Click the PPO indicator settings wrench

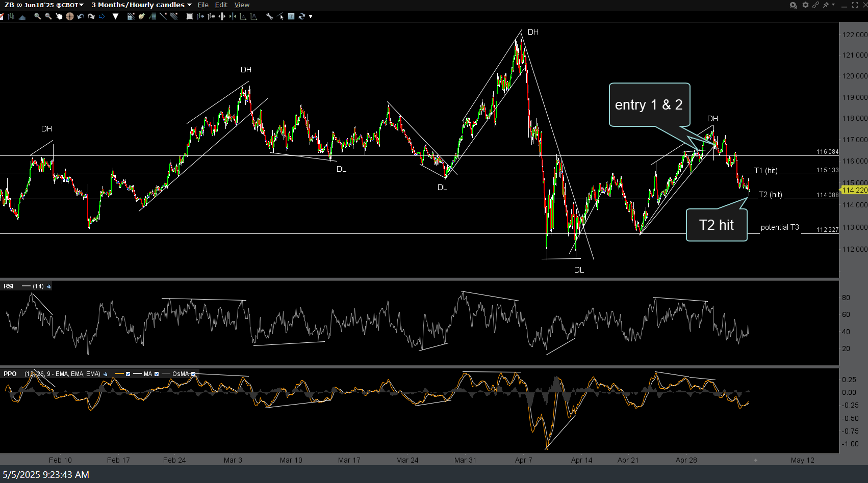pyautogui.click(x=106, y=374)
